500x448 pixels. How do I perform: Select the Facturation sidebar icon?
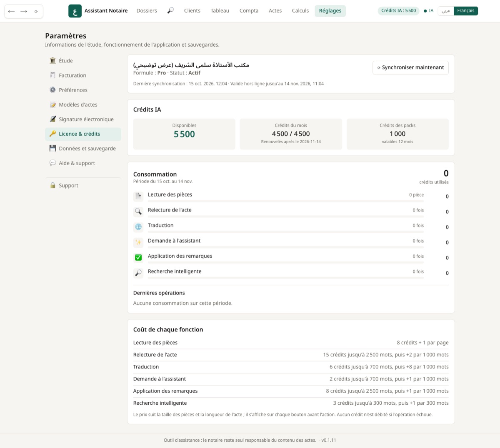pyautogui.click(x=52, y=75)
